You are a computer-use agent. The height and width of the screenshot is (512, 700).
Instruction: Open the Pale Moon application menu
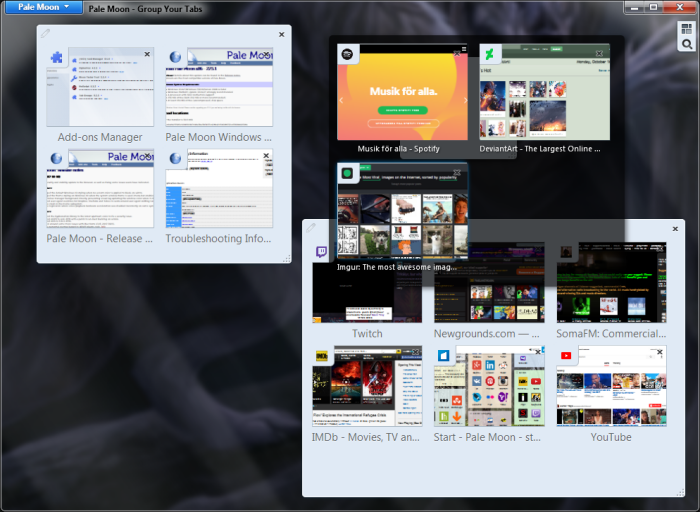pos(43,7)
